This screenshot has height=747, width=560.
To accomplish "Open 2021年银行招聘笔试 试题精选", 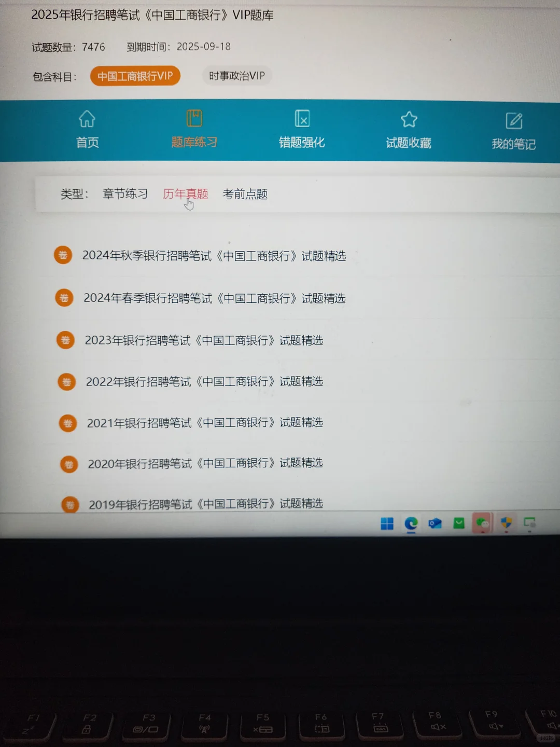I will (205, 423).
